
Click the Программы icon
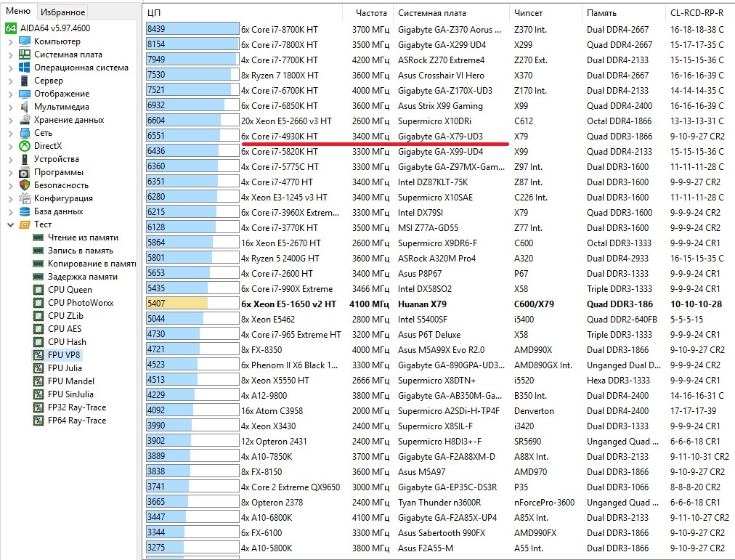pos(25,172)
